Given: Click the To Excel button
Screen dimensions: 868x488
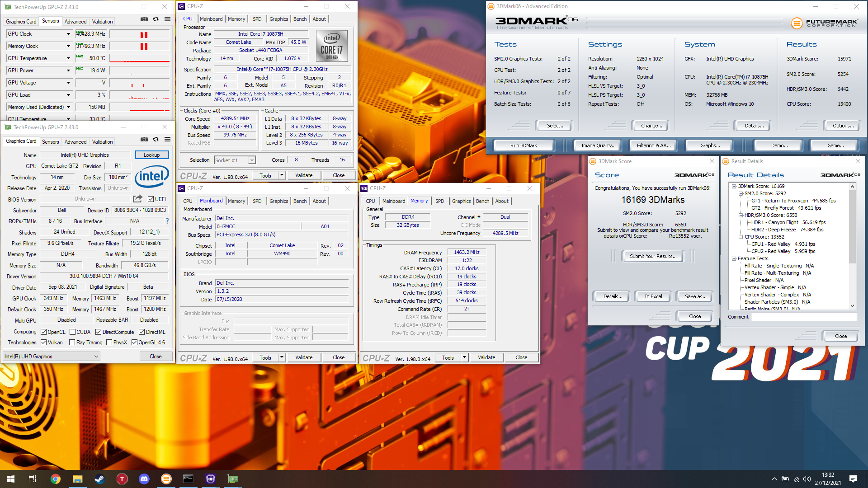Looking at the screenshot, I should click(x=653, y=296).
